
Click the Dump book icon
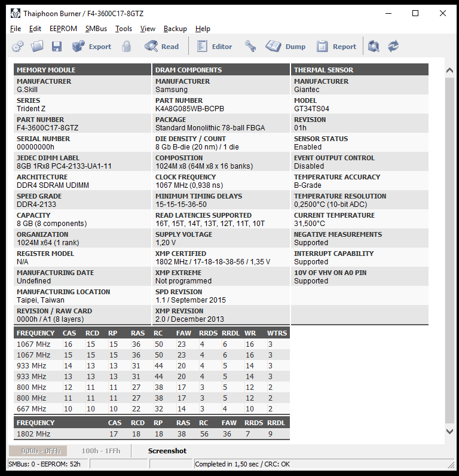(273, 47)
